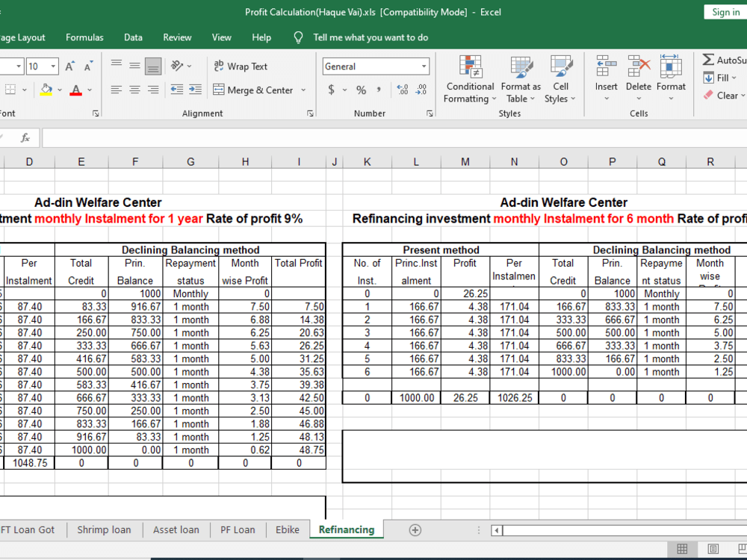Toggle bottom align for cells
Screen dimensions: 747x560
[x=152, y=66]
